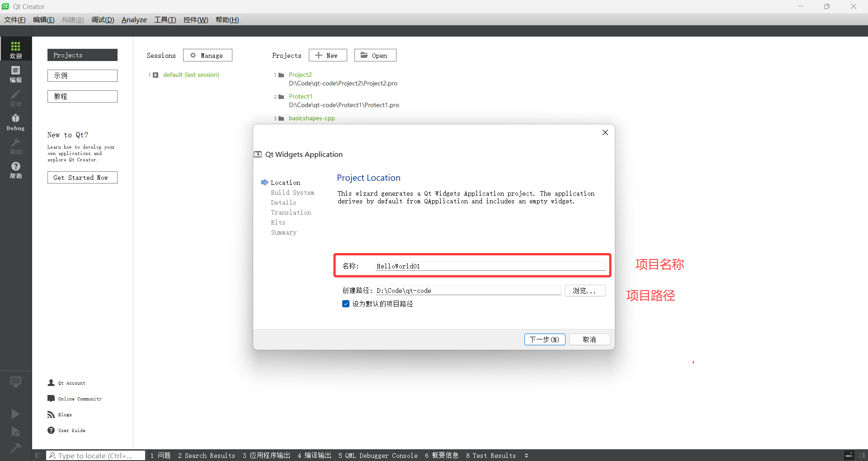Open 1 问题 issues pane
The image size is (868, 461).
tap(160, 456)
